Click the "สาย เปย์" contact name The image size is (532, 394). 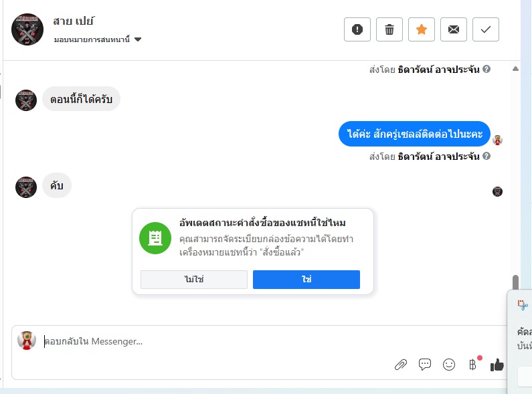coord(74,21)
